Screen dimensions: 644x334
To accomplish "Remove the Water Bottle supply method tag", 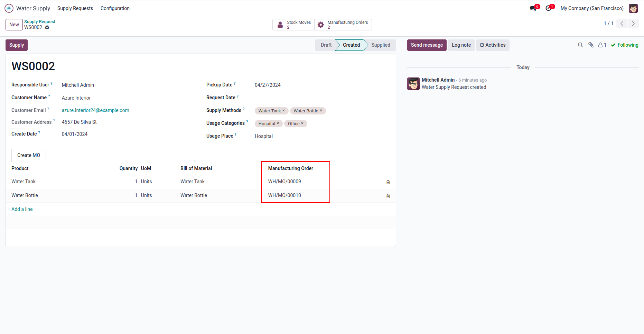I will pos(321,111).
